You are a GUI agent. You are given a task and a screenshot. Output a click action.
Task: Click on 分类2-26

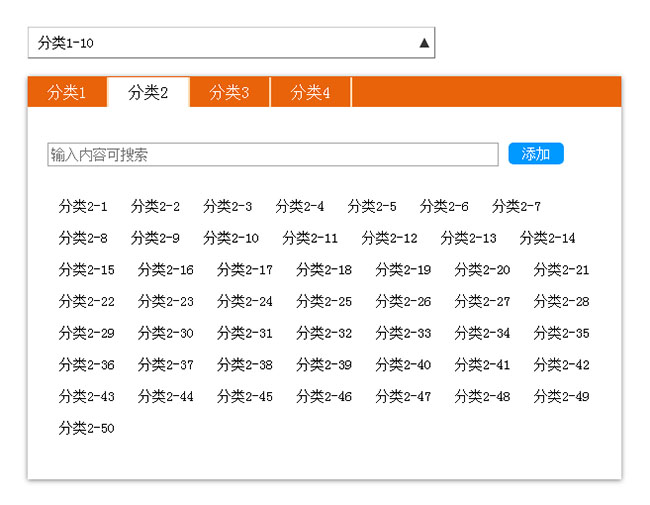click(403, 302)
